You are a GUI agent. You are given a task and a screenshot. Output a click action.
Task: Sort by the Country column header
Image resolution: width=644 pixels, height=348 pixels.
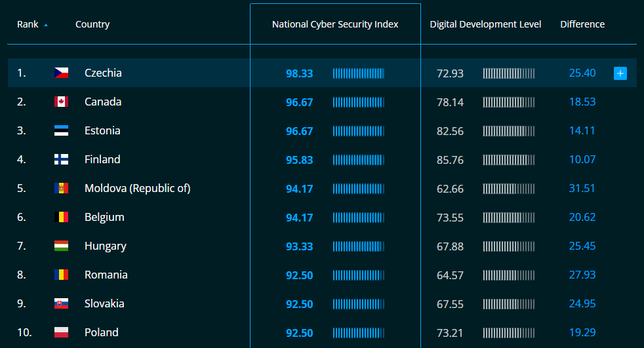(x=92, y=24)
